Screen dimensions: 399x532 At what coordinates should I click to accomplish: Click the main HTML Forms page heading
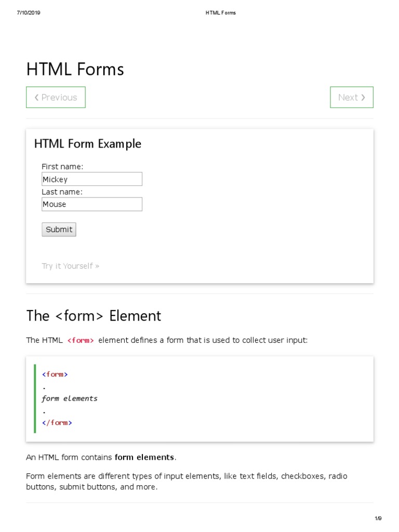point(75,69)
